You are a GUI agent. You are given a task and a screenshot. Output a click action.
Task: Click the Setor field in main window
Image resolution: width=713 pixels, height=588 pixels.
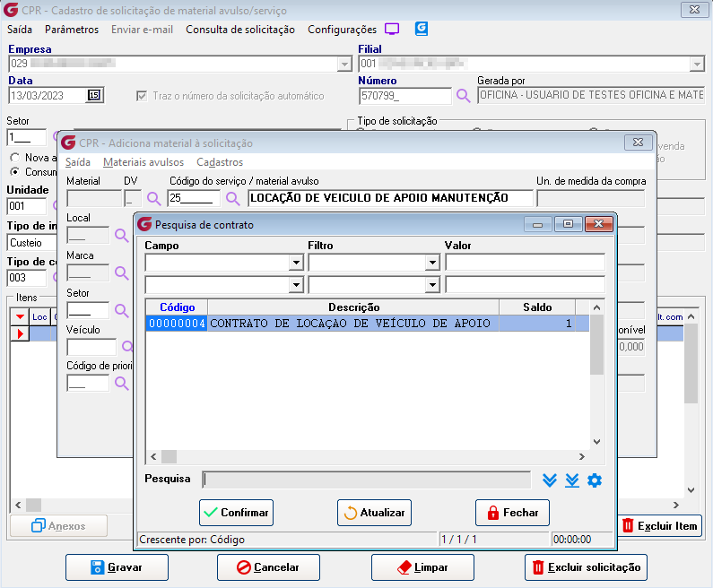tap(26, 137)
